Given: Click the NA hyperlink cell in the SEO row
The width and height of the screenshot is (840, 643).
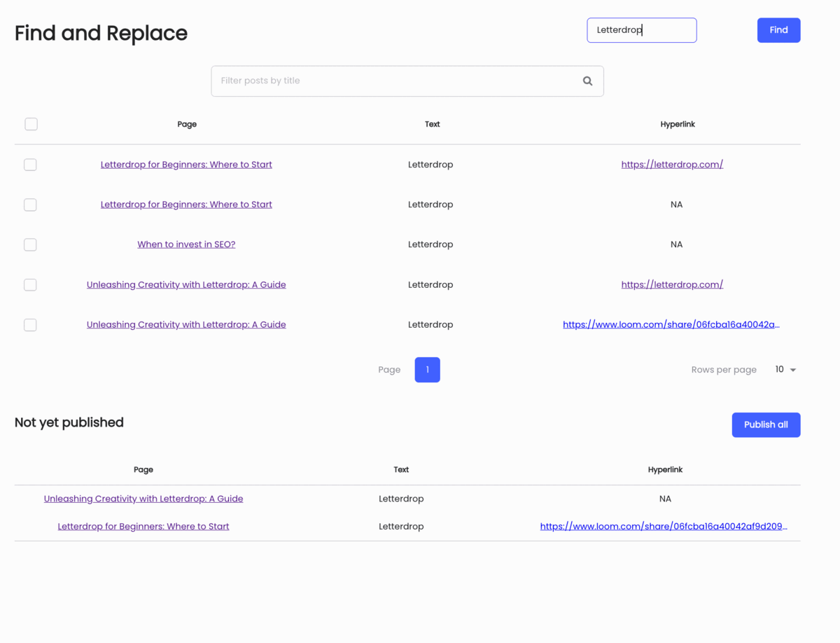Looking at the screenshot, I should (676, 244).
